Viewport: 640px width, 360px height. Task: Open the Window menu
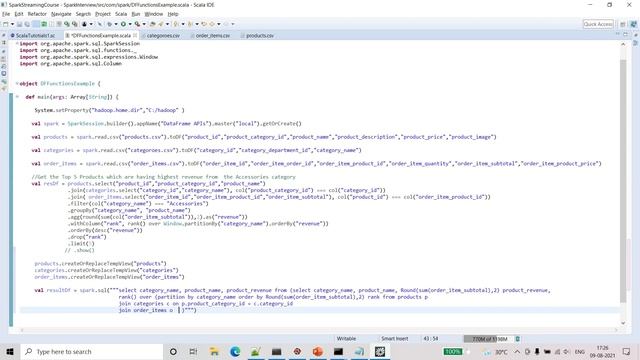tap(153, 14)
